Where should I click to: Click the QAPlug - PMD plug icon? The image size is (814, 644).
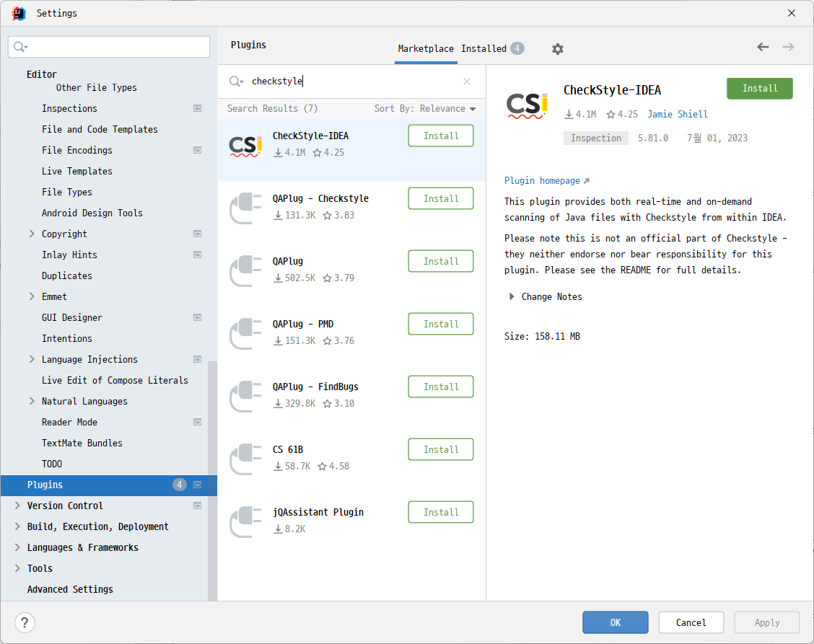245,334
